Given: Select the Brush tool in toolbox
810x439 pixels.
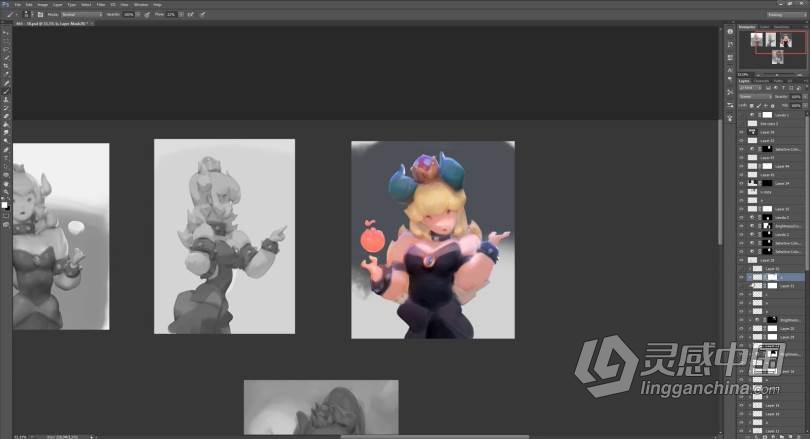Looking at the screenshot, I should coord(6,91).
